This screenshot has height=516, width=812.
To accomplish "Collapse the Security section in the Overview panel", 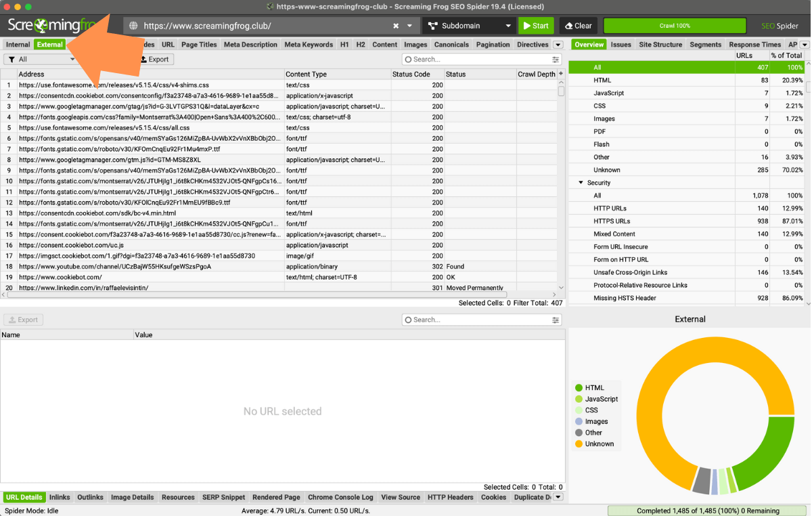I will [581, 182].
